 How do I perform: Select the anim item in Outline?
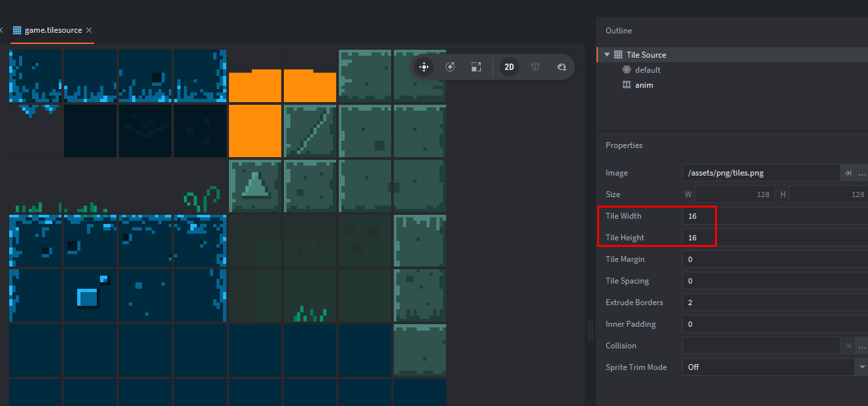tap(644, 85)
